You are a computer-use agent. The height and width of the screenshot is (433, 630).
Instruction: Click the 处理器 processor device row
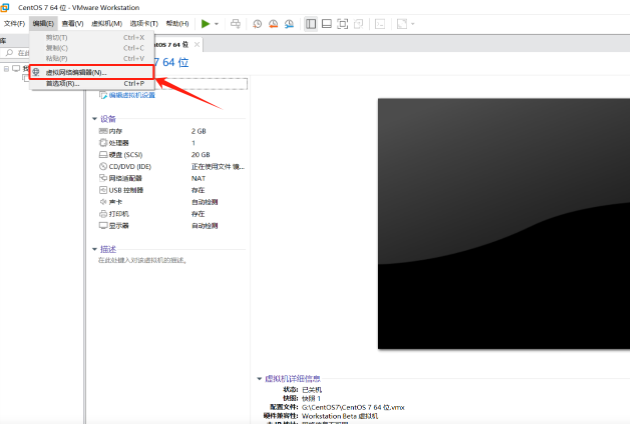point(172,143)
